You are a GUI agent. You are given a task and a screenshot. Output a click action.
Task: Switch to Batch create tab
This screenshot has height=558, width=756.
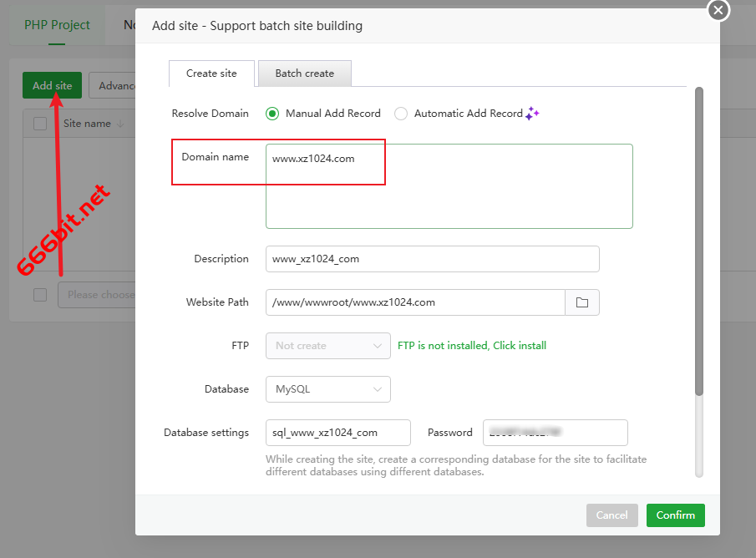click(x=305, y=74)
